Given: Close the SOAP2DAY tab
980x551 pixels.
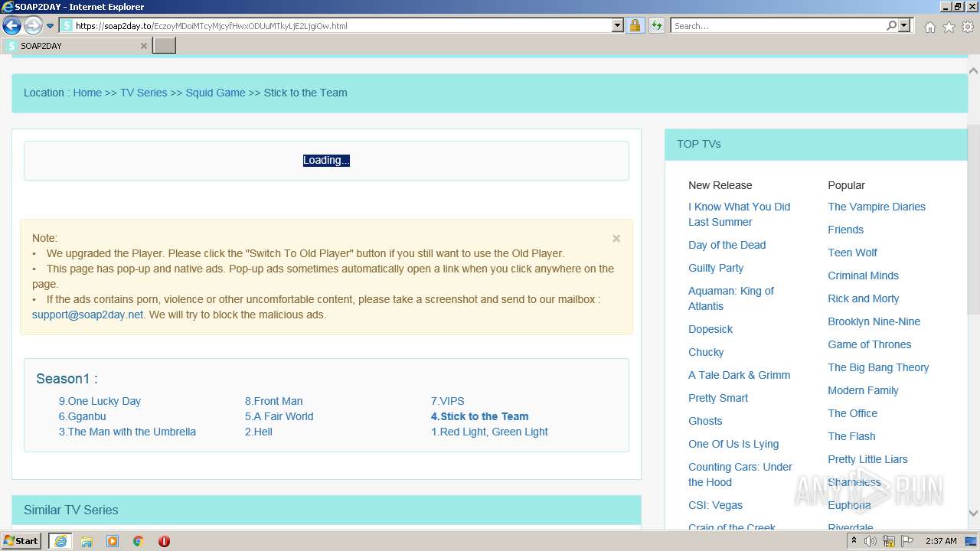Looking at the screenshot, I should (x=143, y=46).
